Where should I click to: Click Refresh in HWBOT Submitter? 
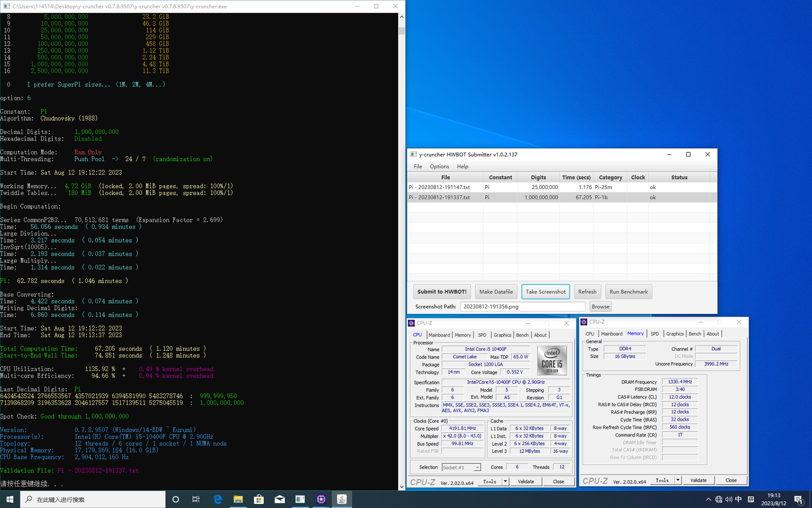coord(587,292)
